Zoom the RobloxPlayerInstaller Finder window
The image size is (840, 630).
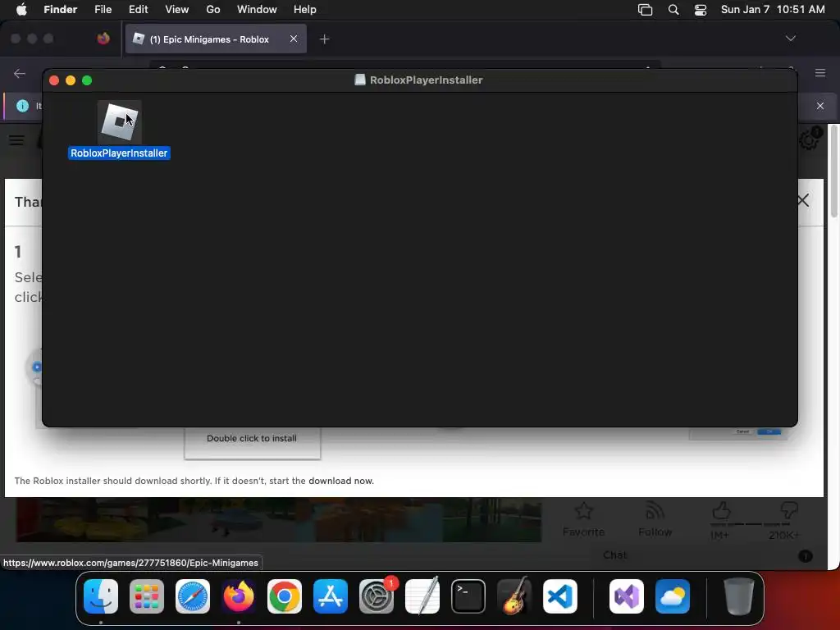87,80
